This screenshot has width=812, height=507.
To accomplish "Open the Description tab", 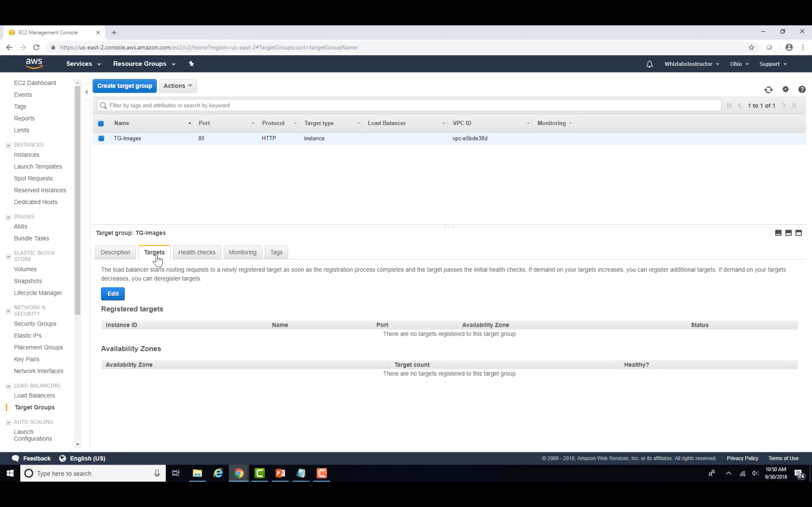I will 115,252.
